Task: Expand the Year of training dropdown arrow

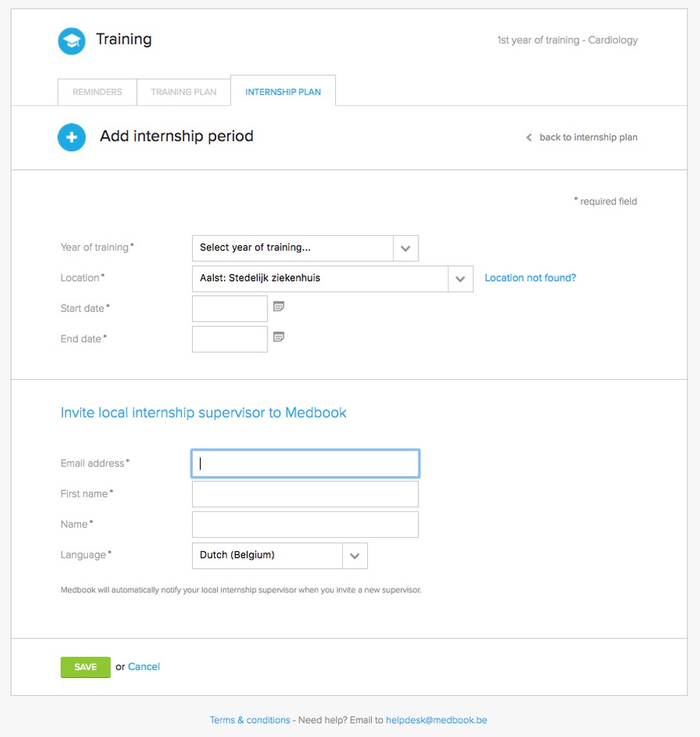Action: (405, 248)
